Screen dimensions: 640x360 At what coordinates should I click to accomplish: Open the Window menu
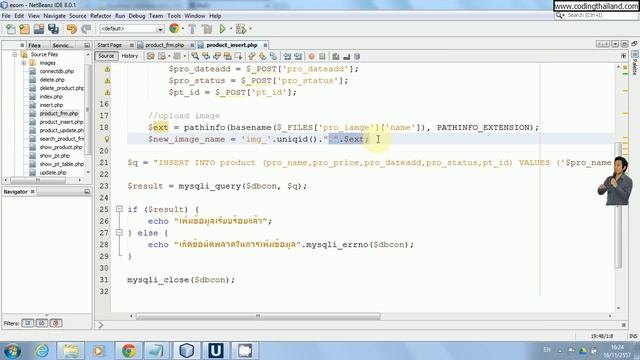(x=195, y=16)
